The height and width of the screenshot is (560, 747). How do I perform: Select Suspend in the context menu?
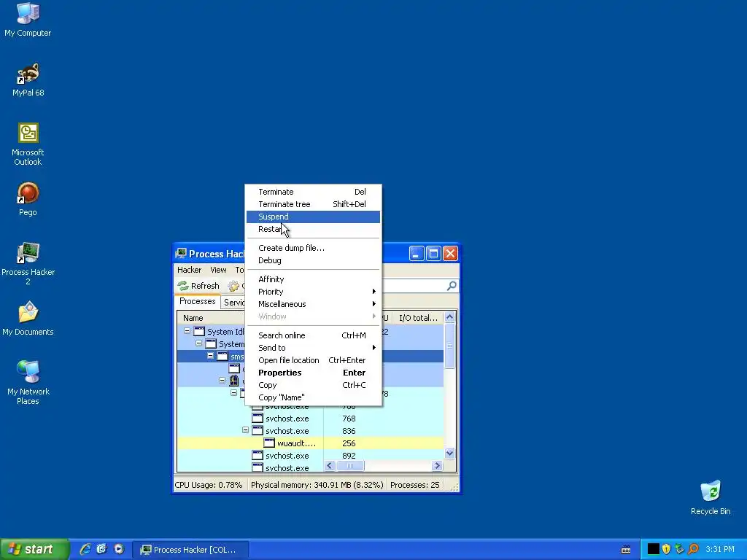click(313, 217)
